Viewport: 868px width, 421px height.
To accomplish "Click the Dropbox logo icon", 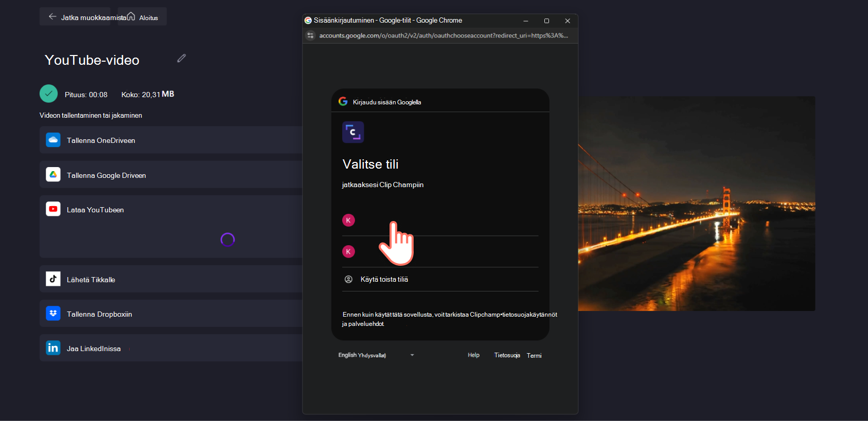I will coord(53,314).
